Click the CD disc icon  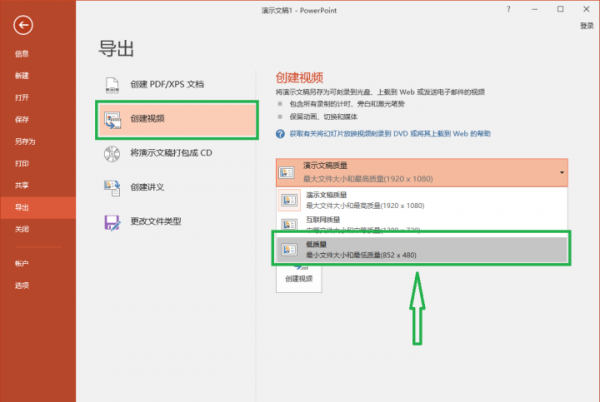(112, 153)
